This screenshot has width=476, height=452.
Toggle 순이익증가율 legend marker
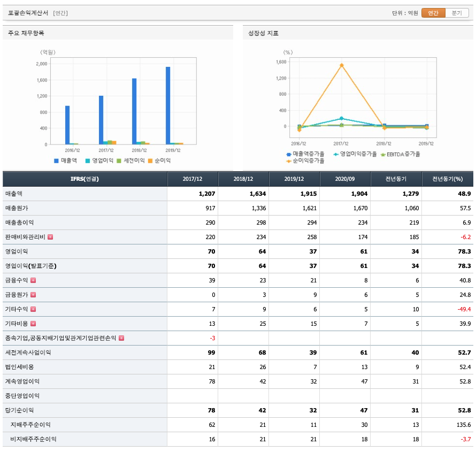289,161
